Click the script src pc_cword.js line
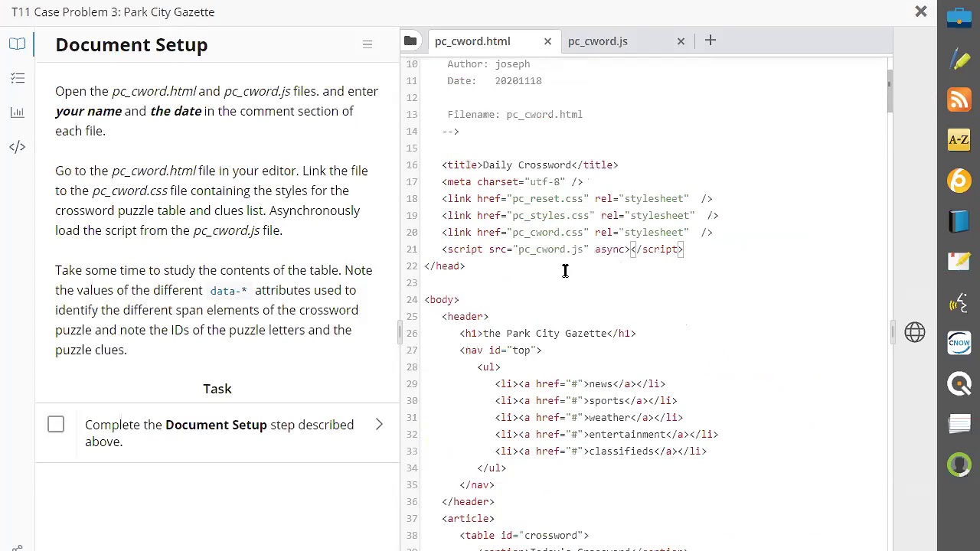 [563, 249]
